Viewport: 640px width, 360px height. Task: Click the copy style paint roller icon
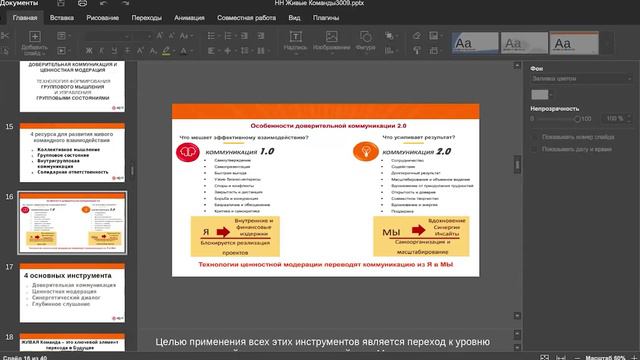[417, 51]
